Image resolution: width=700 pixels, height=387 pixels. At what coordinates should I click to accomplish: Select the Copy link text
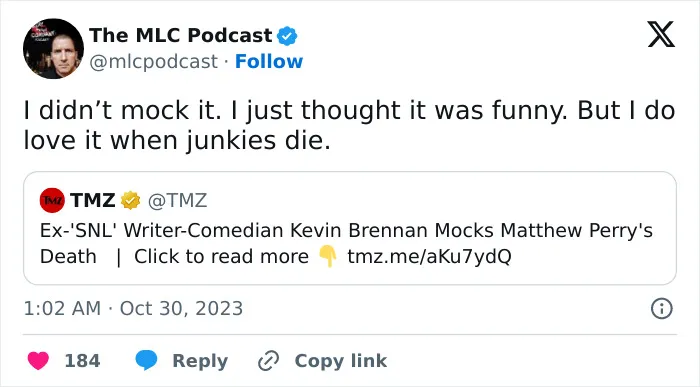pos(341,361)
